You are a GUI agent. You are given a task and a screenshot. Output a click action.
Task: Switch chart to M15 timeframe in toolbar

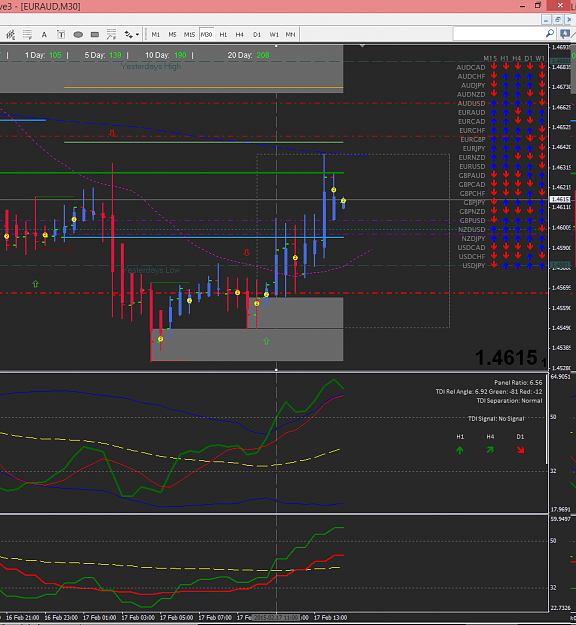pos(189,35)
